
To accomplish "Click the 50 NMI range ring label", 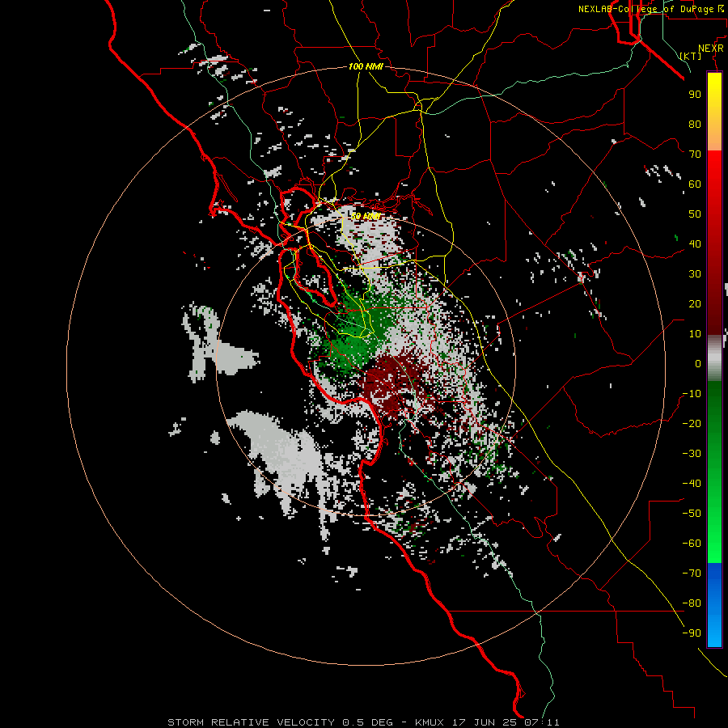I will click(x=366, y=216).
